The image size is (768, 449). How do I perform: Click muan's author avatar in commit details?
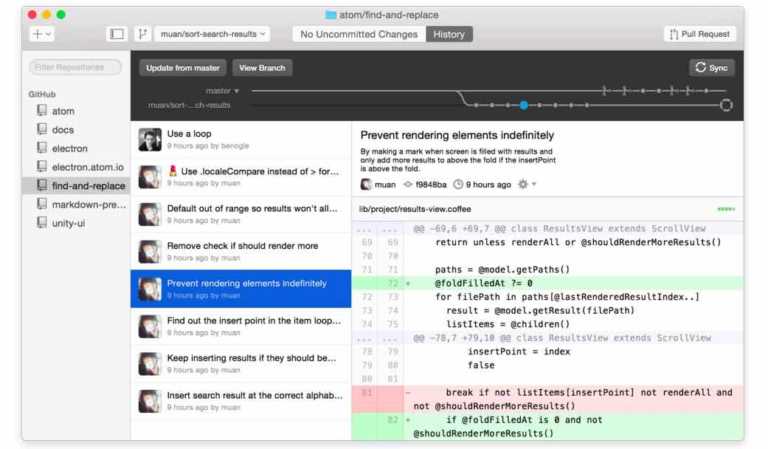365,184
